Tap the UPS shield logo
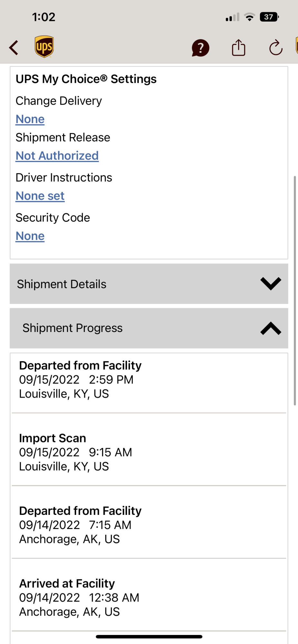The height and width of the screenshot is (644, 298). tap(44, 47)
